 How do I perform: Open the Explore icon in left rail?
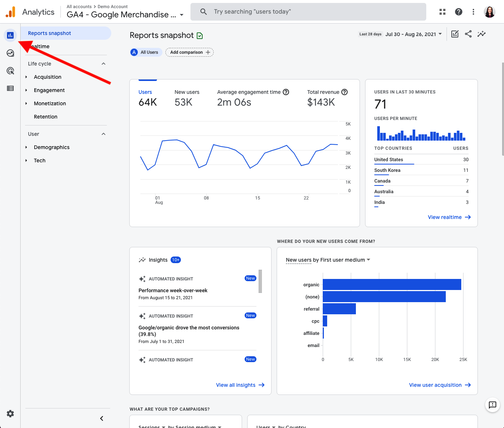10,53
